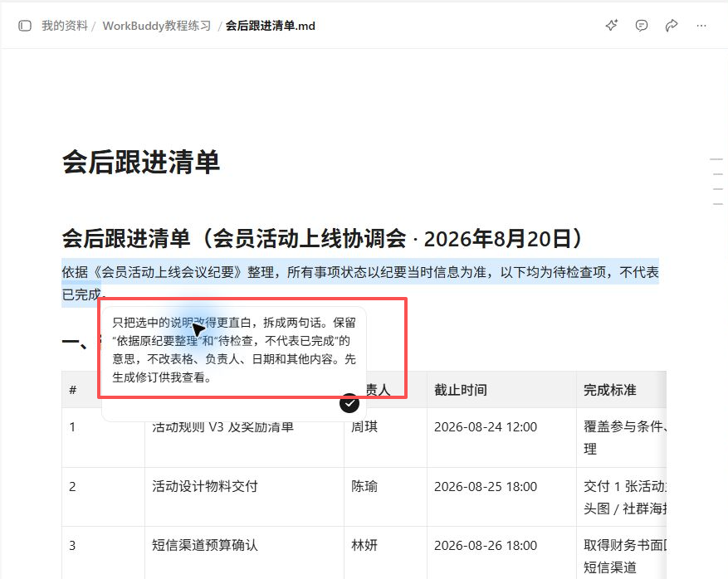Image resolution: width=728 pixels, height=579 pixels.
Task: Select the cell 林妍
Action: point(364,545)
